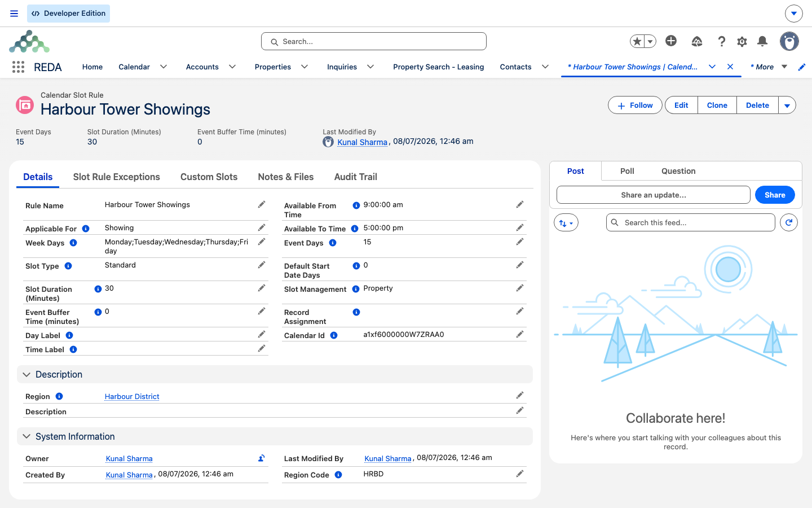Screen dimensions: 812x508
Task: Expand more record actions dropdown beside Delete
Action: tap(787, 106)
